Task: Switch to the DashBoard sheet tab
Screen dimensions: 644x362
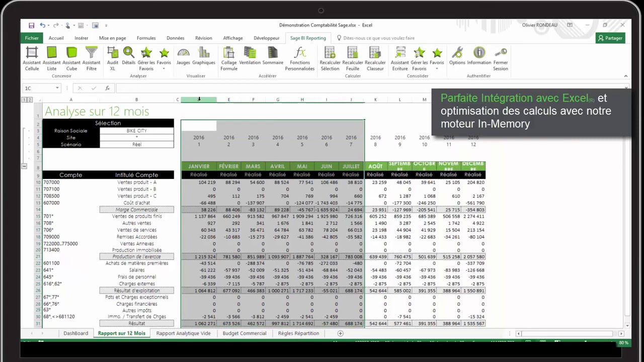Action: [75, 333]
